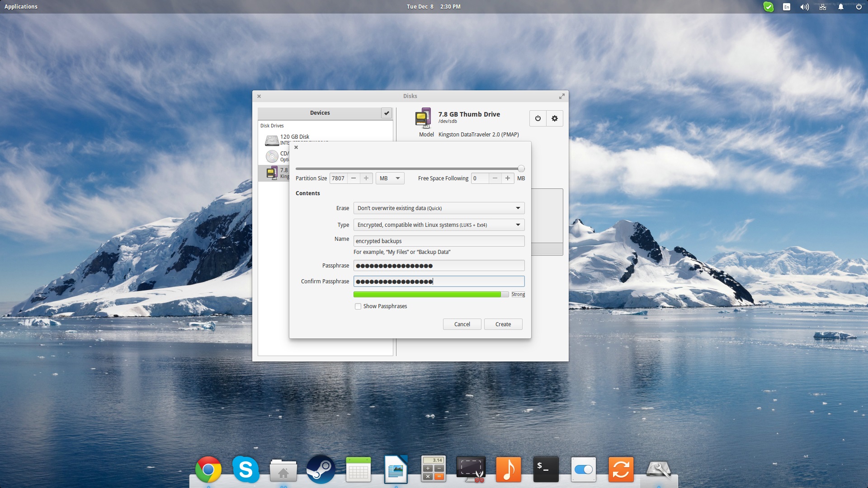Launch the Calculator from the dock
Screen dimensions: 868x488
tap(434, 469)
